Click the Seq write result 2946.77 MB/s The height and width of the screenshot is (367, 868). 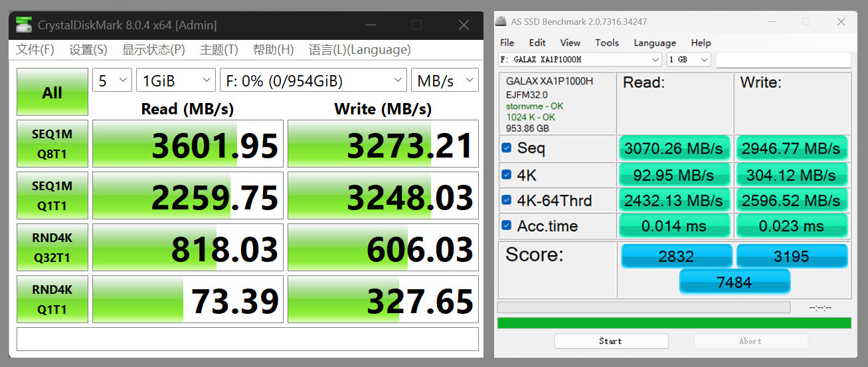(792, 148)
